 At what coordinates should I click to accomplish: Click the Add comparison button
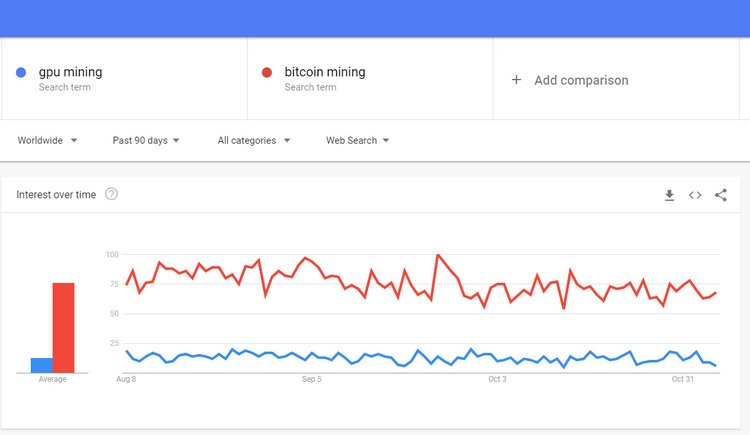[x=581, y=80]
